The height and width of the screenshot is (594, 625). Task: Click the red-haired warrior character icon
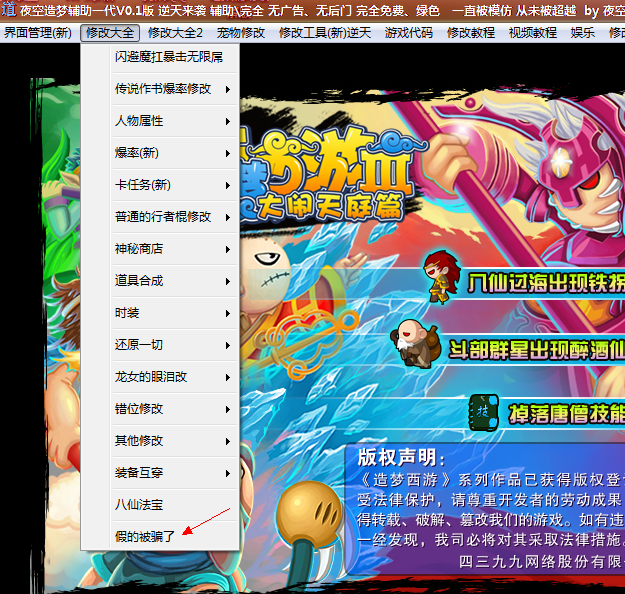442,278
